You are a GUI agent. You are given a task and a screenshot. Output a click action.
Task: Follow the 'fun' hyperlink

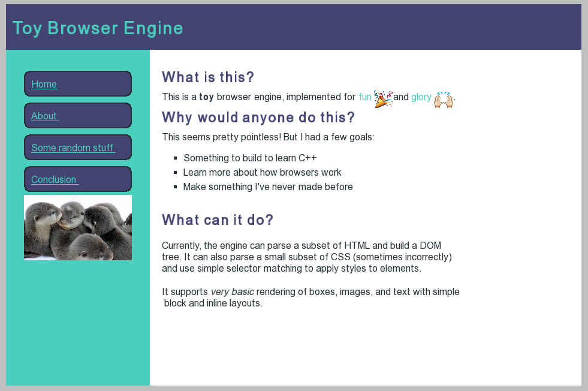pos(365,97)
